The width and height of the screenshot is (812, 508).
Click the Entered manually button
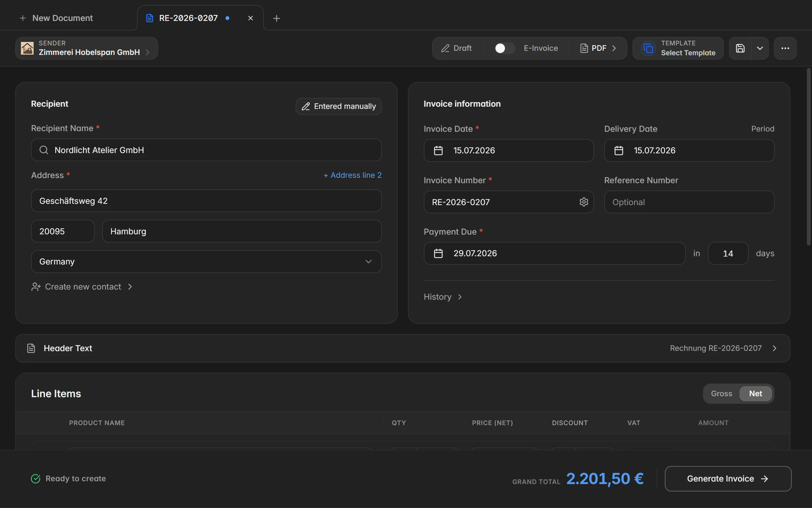tap(338, 106)
